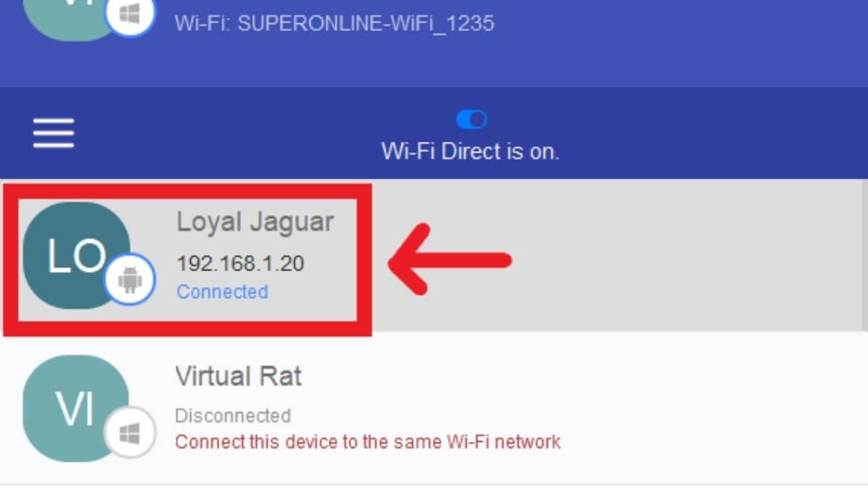This screenshot has width=868, height=488.
Task: Select the Loyal Jaguar device name
Action: [255, 222]
